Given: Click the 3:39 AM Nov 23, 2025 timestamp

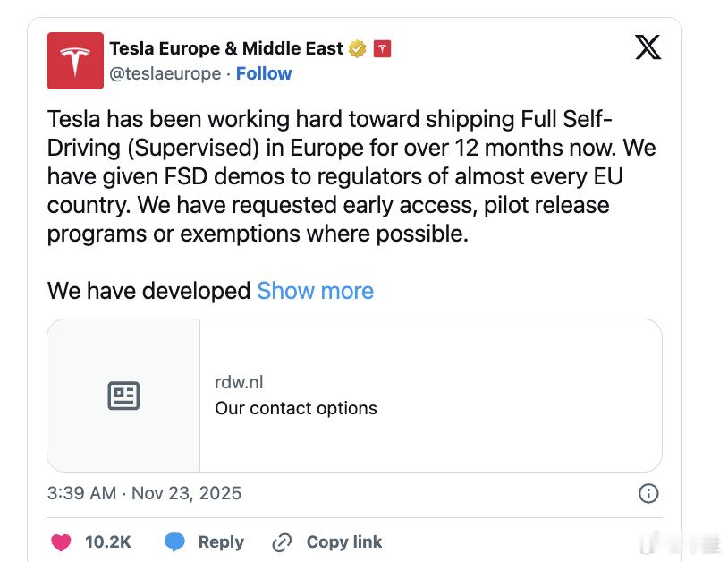Looking at the screenshot, I should [x=144, y=493].
